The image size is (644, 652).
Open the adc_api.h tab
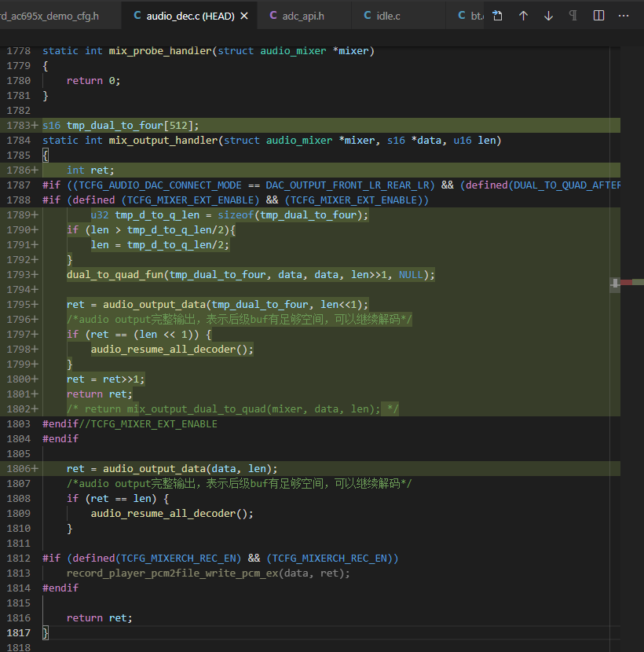pyautogui.click(x=305, y=16)
